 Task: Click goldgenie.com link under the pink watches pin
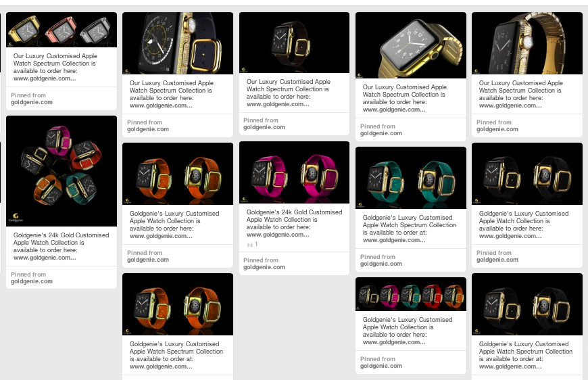pos(264,267)
